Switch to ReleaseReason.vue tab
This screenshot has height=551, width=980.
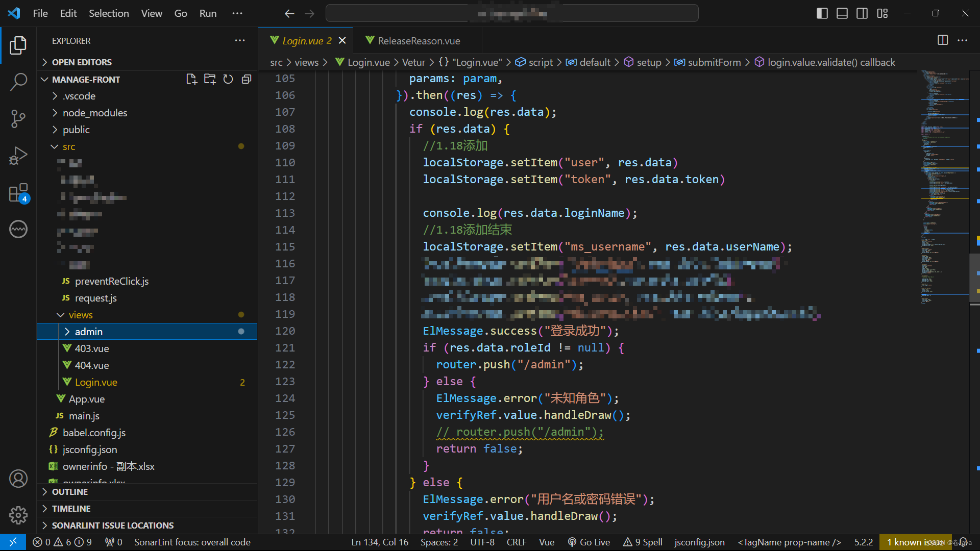419,41
